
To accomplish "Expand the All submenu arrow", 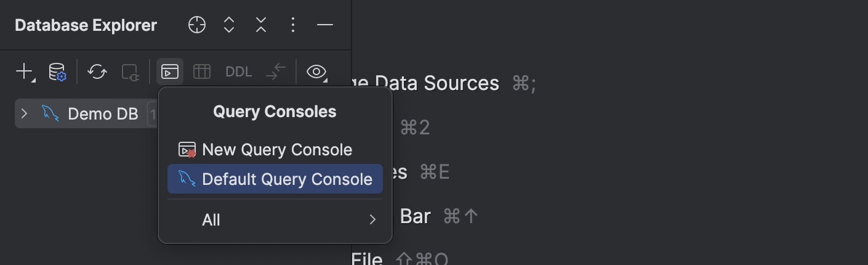I will (x=372, y=219).
